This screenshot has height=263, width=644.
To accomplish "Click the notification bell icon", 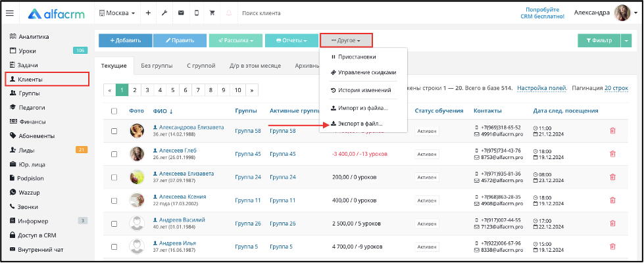I will pos(229,13).
